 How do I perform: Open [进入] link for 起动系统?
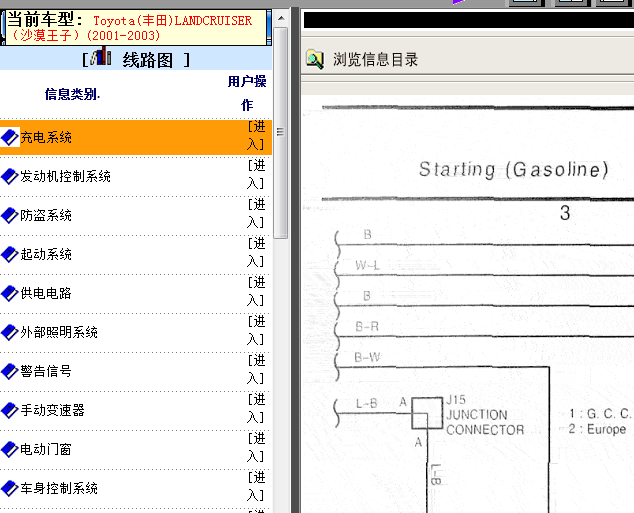coord(256,252)
